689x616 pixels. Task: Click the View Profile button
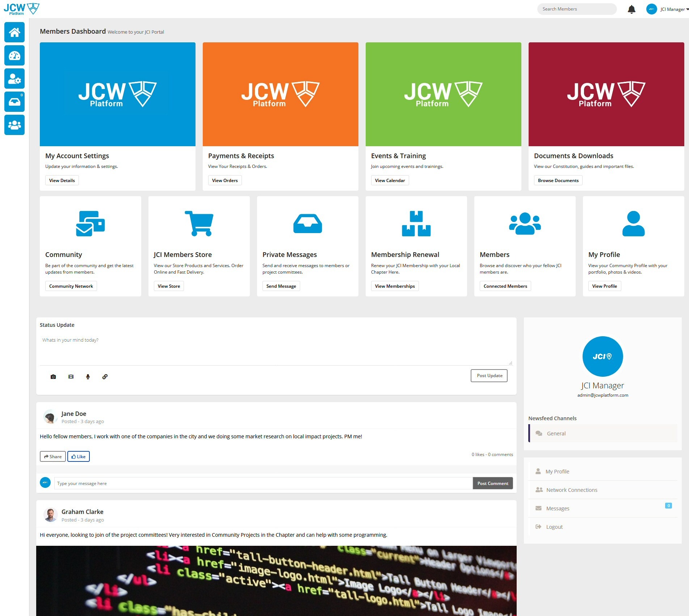click(604, 286)
